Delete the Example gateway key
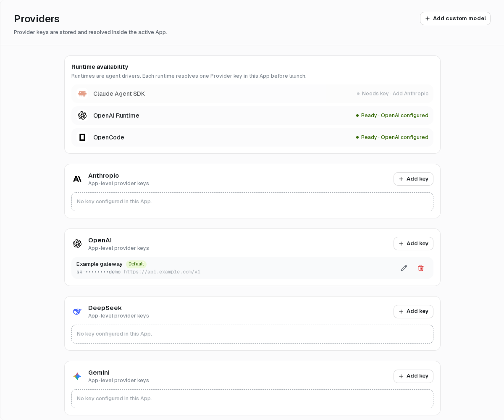The height and width of the screenshot is (420, 504). 421,268
